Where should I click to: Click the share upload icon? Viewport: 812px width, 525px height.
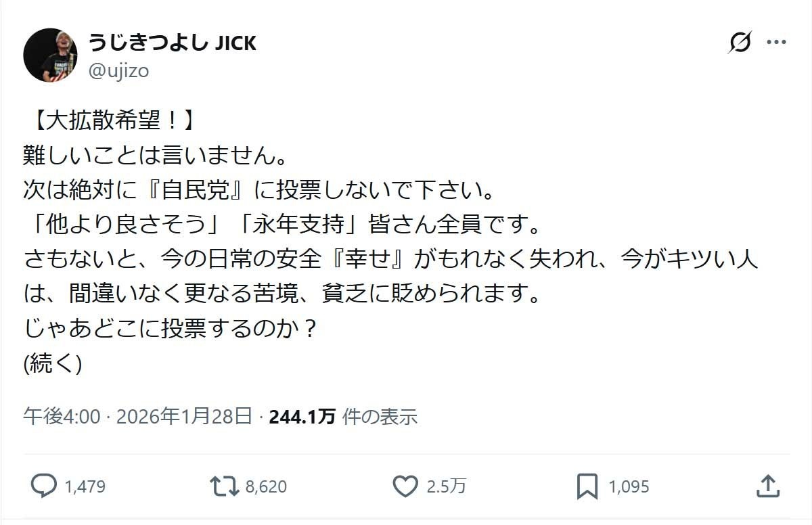(x=767, y=486)
